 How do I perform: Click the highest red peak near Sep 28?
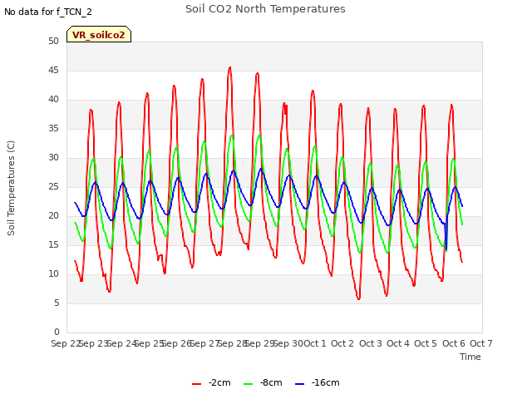point(230,67)
